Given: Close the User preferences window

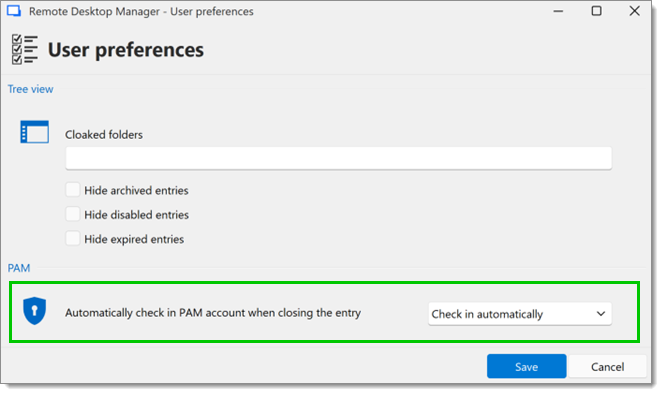Looking at the screenshot, I should [x=634, y=11].
